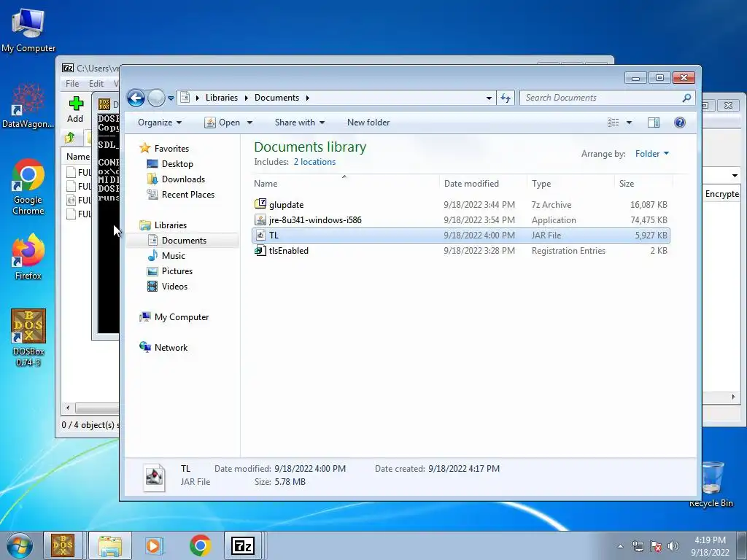Expand the address bar history dropdown
The image size is (747, 560).
(489, 98)
